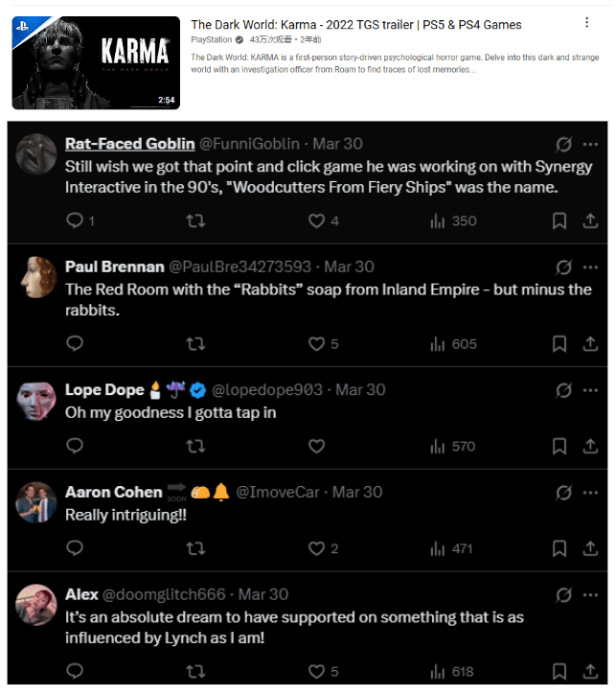Reply to Aaron Cohen's tweet
Image resolution: width=616 pixels, height=695 pixels.
[75, 548]
